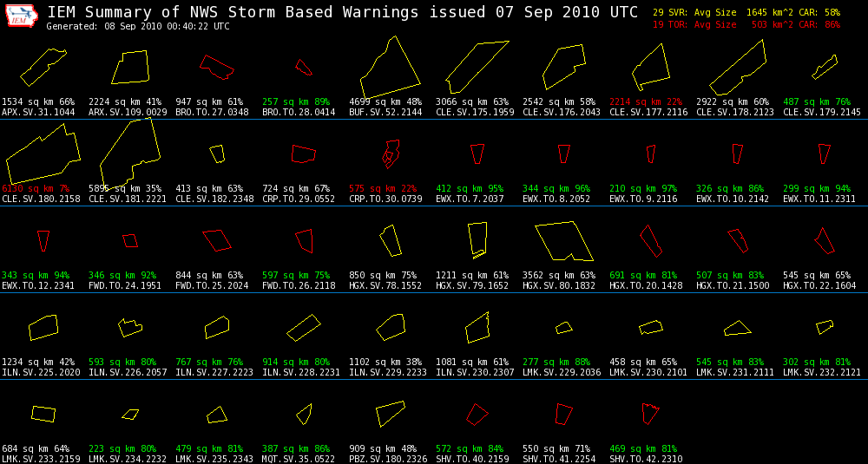Image resolution: width=868 pixels, height=464 pixels.
Task: Click the CLE.SV.181.2221 polygon outline
Action: (x=131, y=152)
